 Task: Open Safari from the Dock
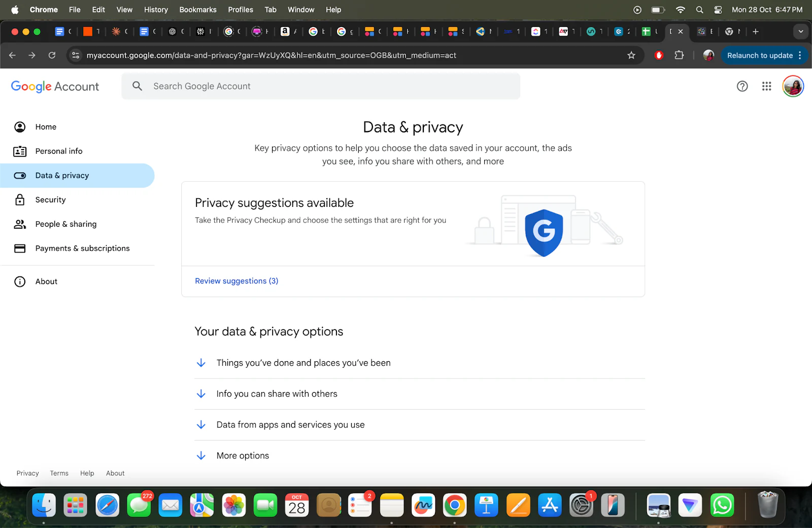click(107, 505)
